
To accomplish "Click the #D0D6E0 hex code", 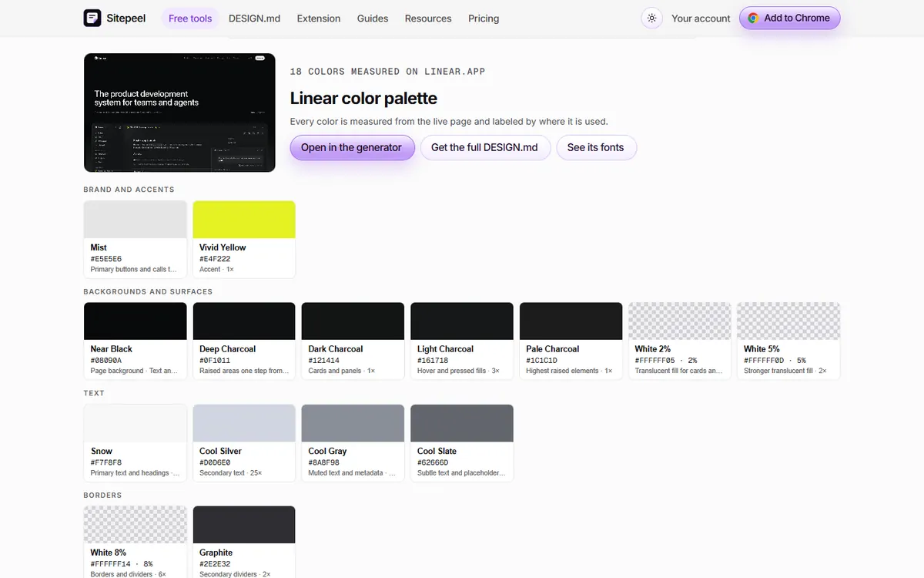I will pyautogui.click(x=215, y=462).
